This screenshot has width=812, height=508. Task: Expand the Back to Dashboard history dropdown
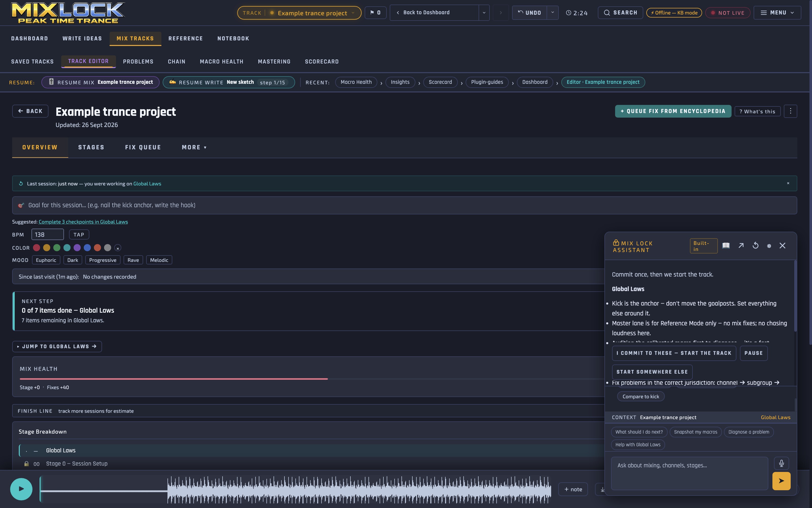484,13
